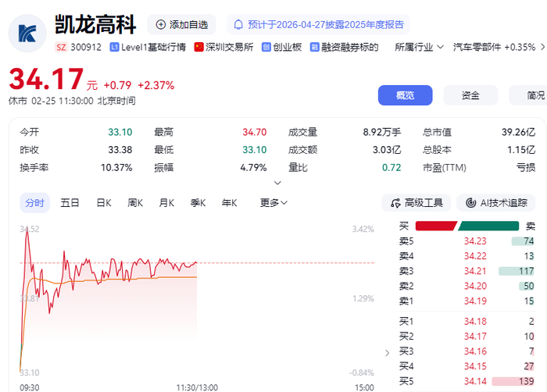Expand more quote details chevron below stats
Viewport: 547px width, 392px height.
coord(277,183)
